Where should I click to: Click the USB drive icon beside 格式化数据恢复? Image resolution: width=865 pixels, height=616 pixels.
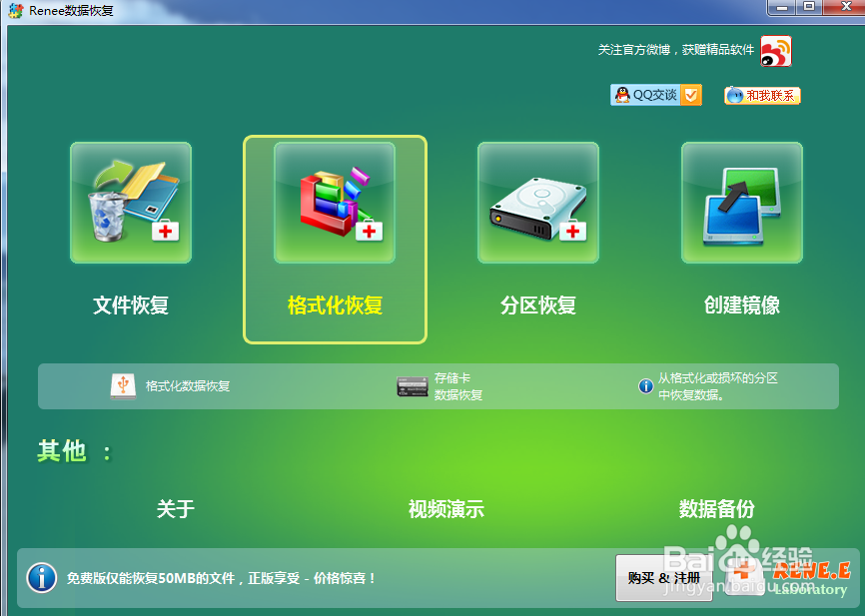[123, 385]
